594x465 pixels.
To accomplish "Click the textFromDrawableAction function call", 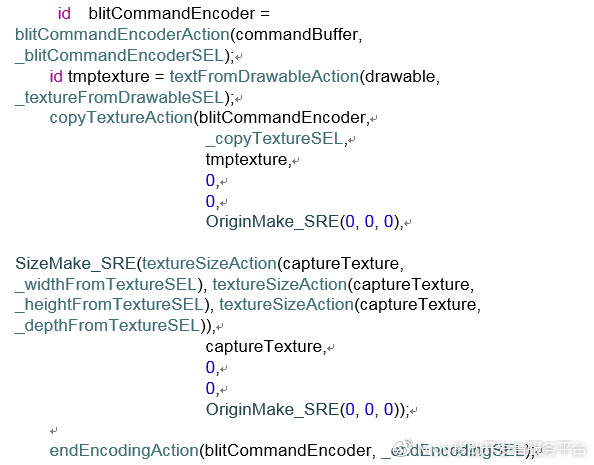I will 264,77.
